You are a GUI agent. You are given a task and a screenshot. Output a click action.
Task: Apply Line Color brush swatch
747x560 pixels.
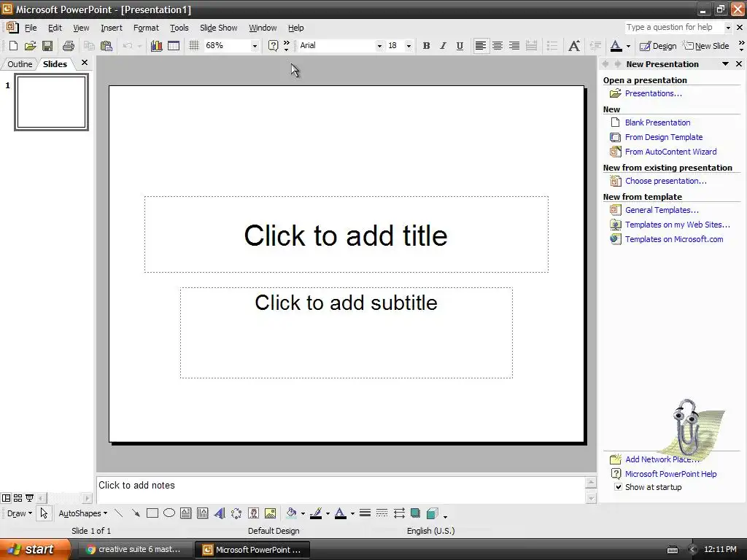point(315,513)
